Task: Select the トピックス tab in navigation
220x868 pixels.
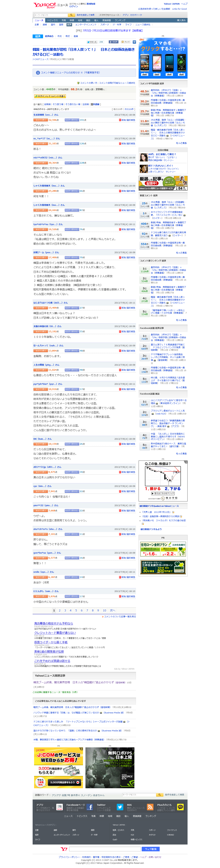Action: [x=52, y=20]
